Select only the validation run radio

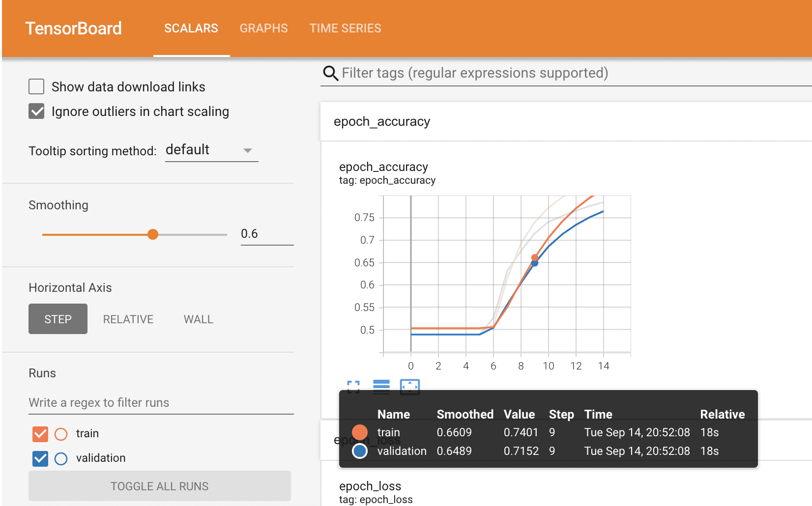click(x=61, y=459)
